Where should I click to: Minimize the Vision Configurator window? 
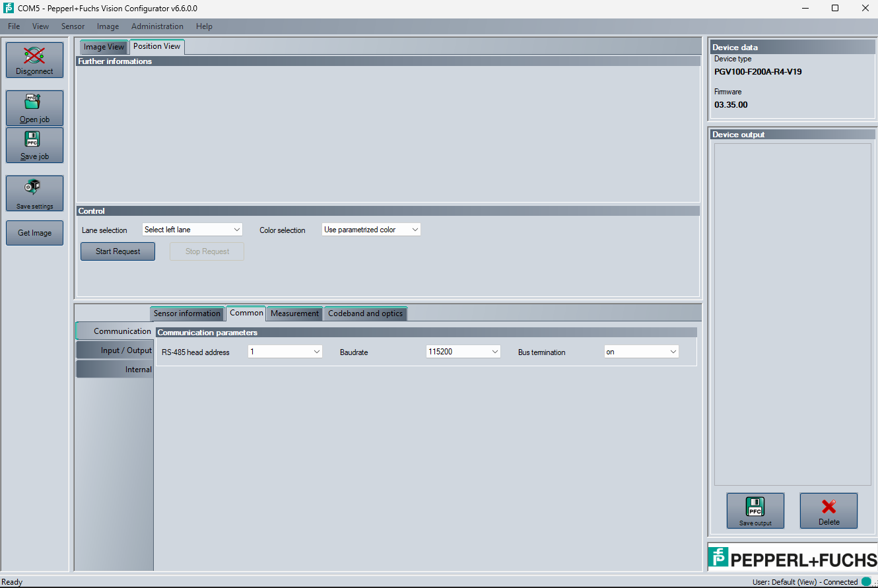(x=805, y=9)
